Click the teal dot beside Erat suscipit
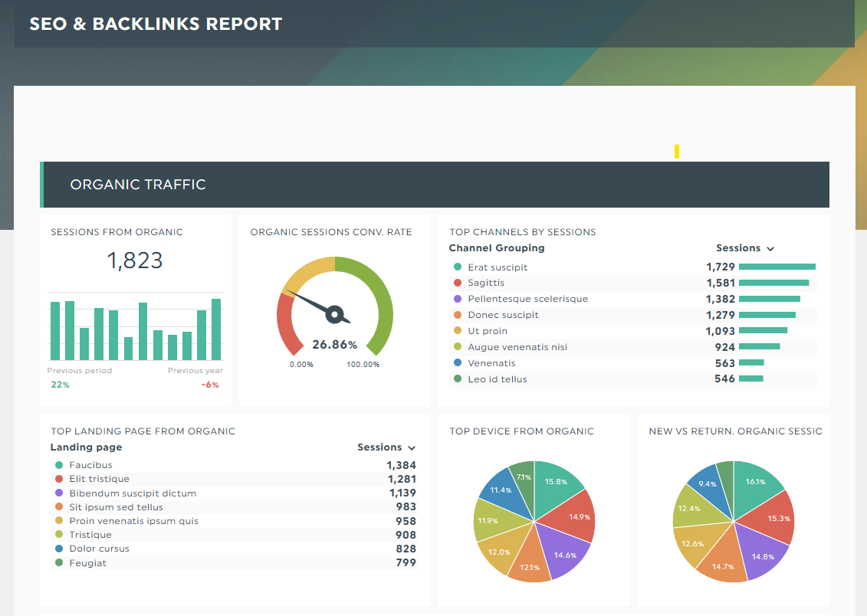The width and height of the screenshot is (867, 616). click(458, 267)
